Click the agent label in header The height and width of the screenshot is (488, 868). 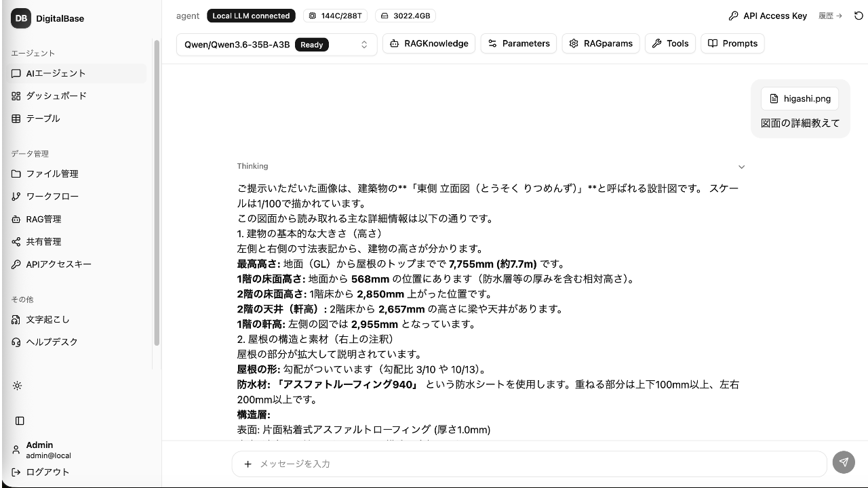188,16
